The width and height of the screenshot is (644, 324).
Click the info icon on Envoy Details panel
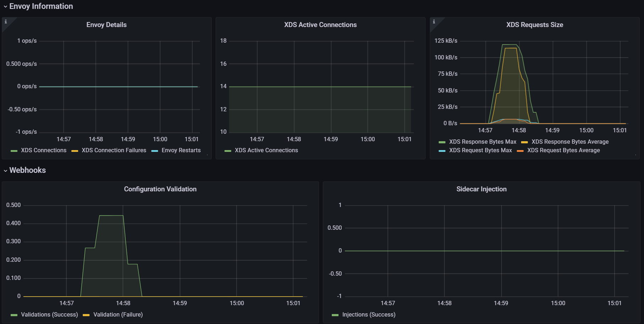[x=6, y=22]
